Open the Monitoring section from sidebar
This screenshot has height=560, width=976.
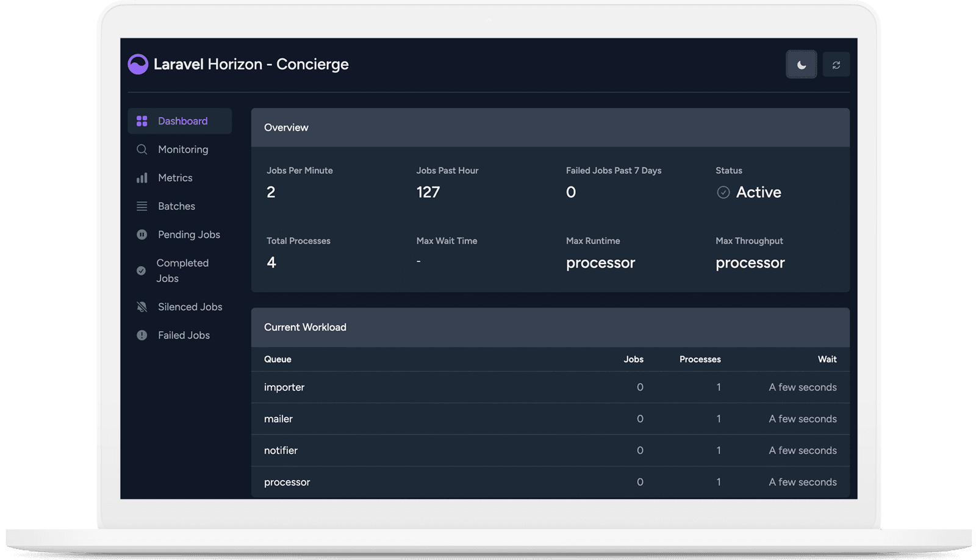pos(182,149)
